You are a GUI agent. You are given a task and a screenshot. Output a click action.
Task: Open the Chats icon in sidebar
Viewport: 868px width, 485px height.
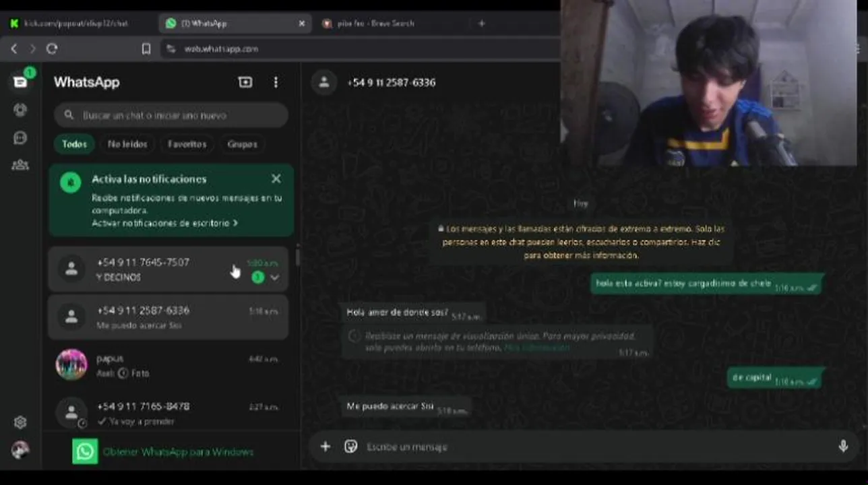(20, 82)
